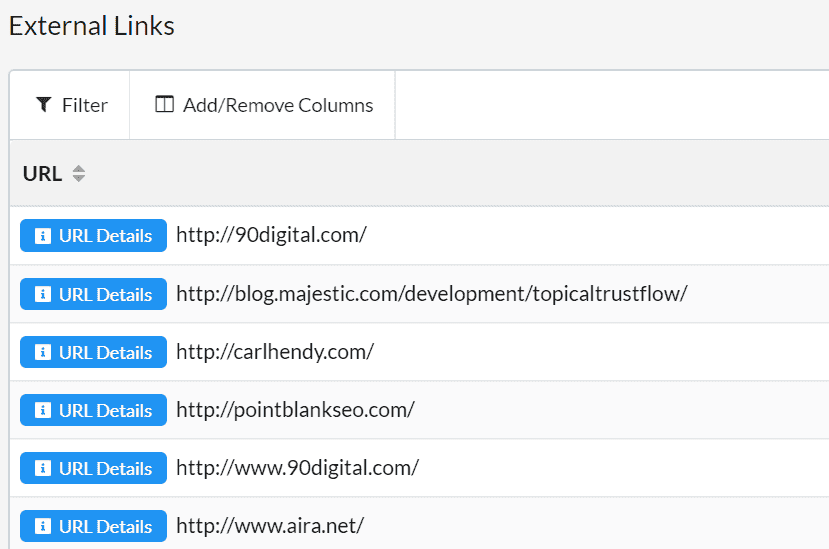The height and width of the screenshot is (549, 829).
Task: Open URL Details for blog.majestic.com
Action: (x=94, y=294)
